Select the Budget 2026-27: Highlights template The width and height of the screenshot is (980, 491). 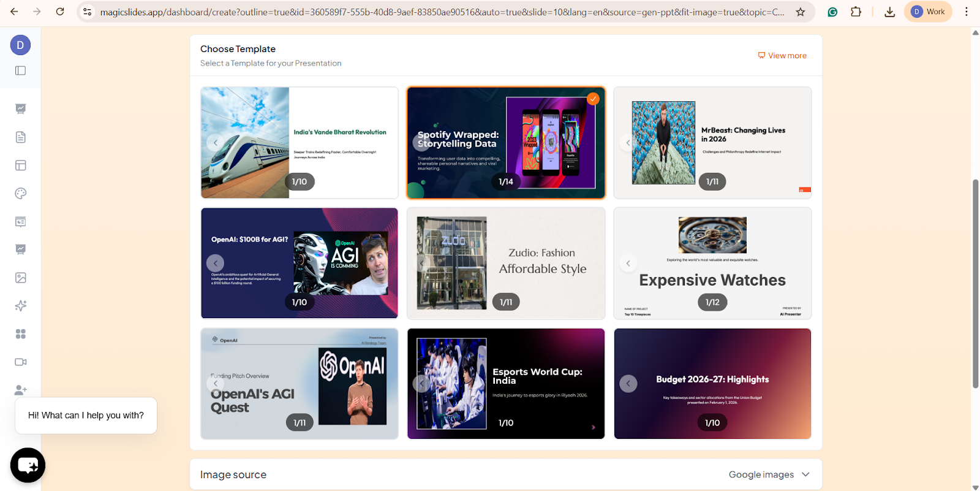(712, 384)
